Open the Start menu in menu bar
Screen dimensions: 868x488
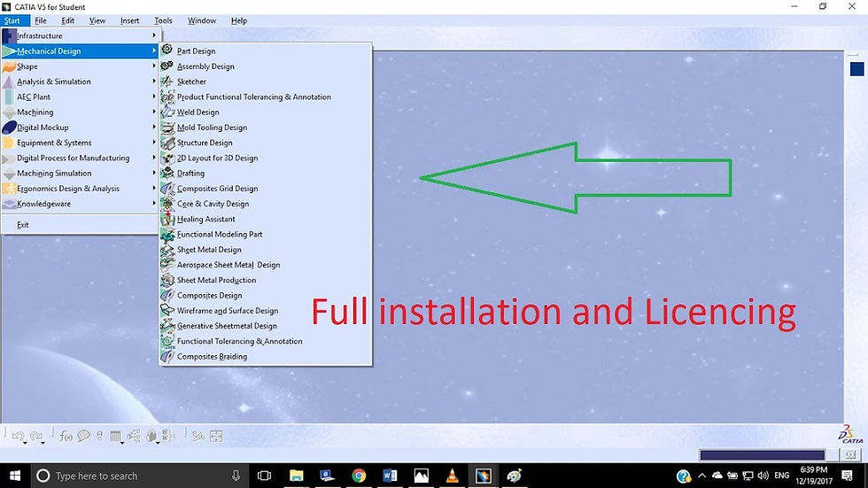(12, 20)
